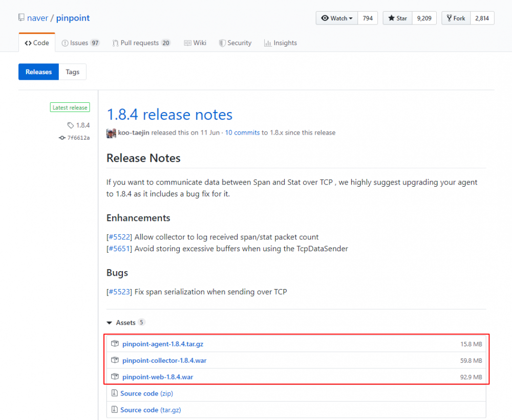
Task: Open the 1.8.4 release notes title link
Action: 169,115
